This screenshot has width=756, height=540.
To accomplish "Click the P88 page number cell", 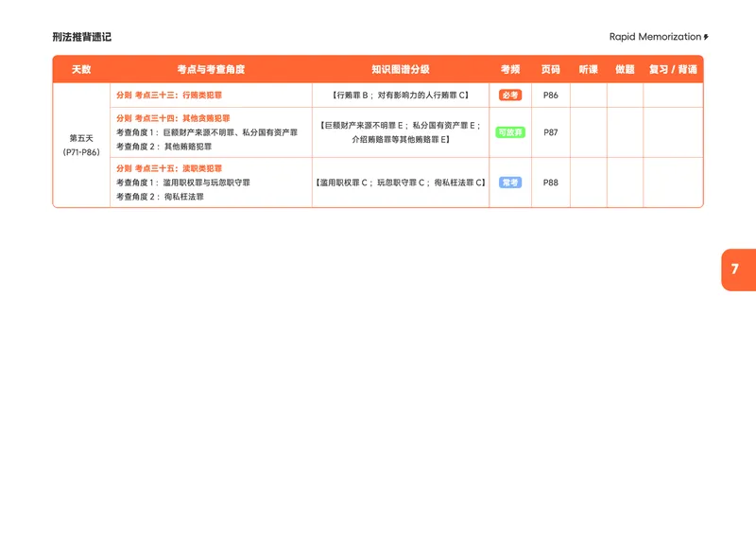I will [x=551, y=183].
